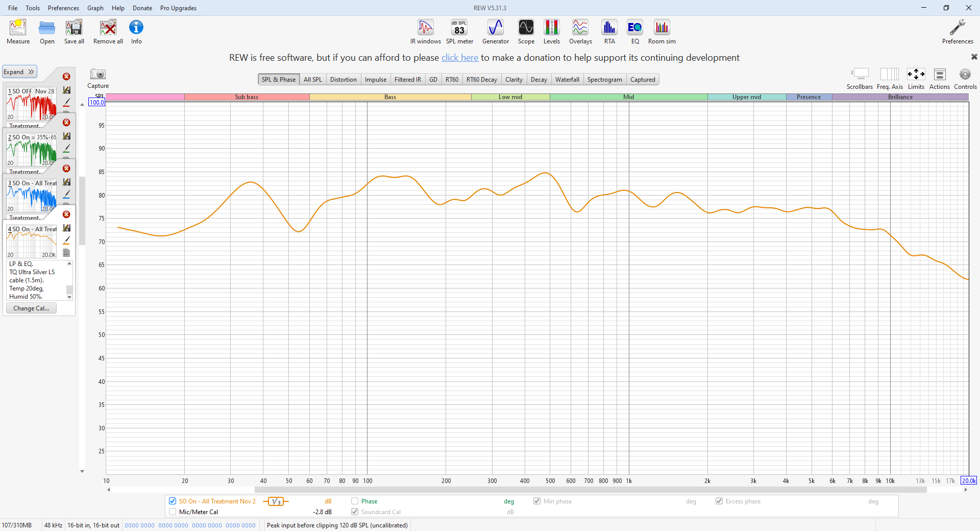Open the Graph menu

pyautogui.click(x=95, y=8)
